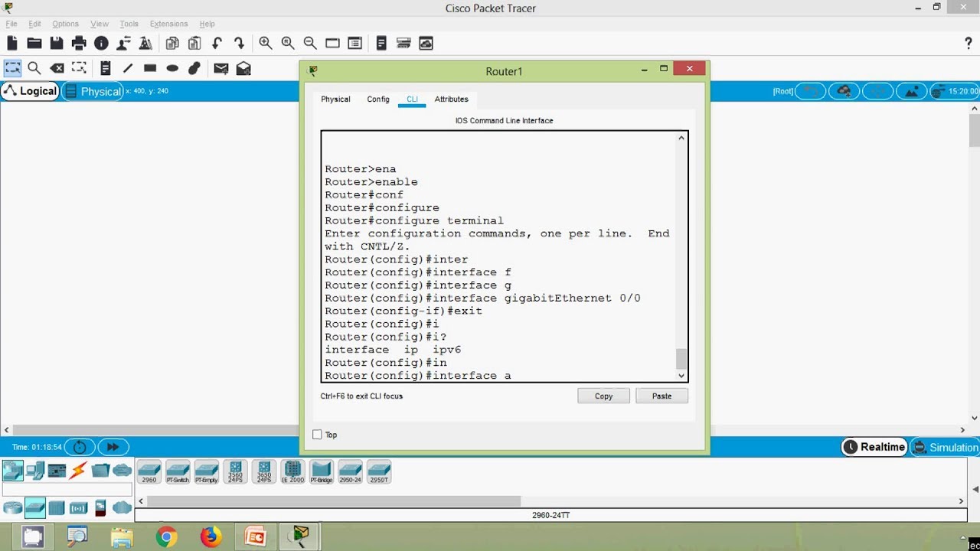Create a new cluster in workspace

tap(844, 91)
